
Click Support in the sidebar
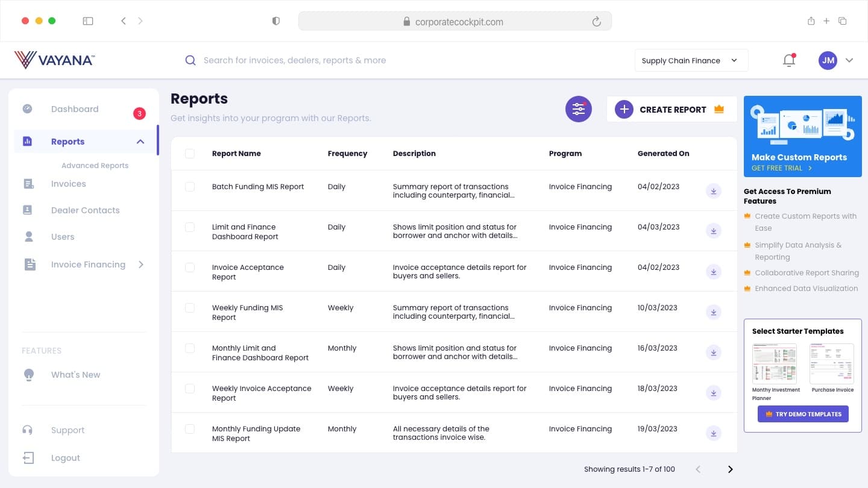(x=68, y=430)
